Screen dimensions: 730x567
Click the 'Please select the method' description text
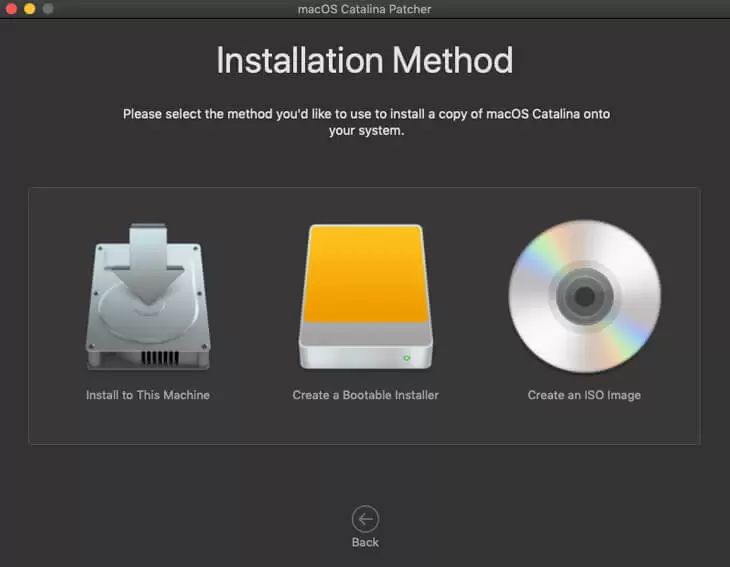pyautogui.click(x=366, y=122)
